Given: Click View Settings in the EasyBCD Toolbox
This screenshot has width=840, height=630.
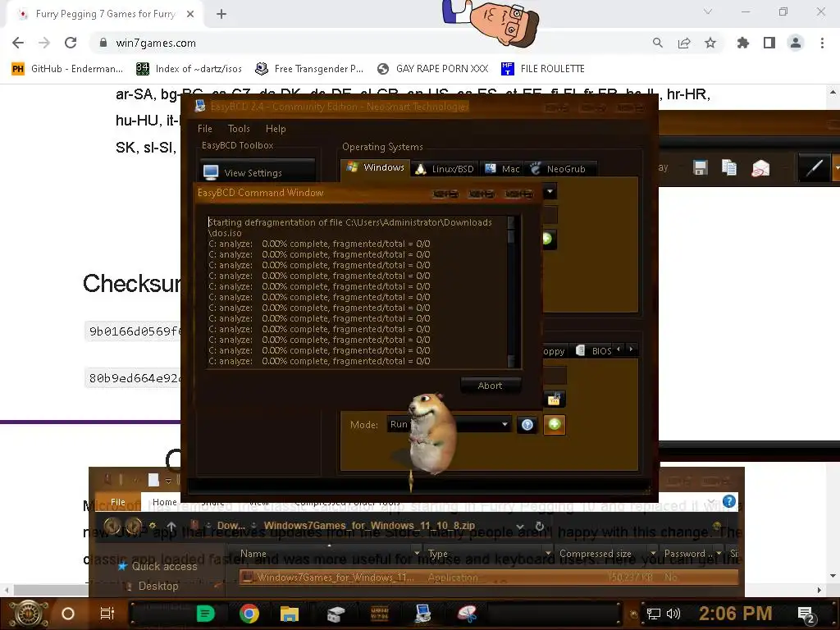Looking at the screenshot, I should [x=258, y=172].
